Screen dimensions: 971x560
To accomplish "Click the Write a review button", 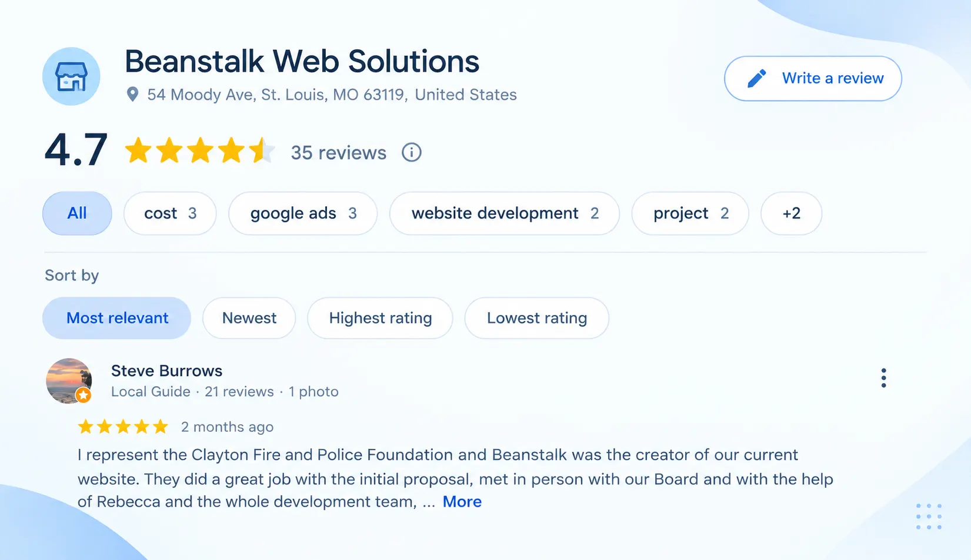I will (x=813, y=78).
